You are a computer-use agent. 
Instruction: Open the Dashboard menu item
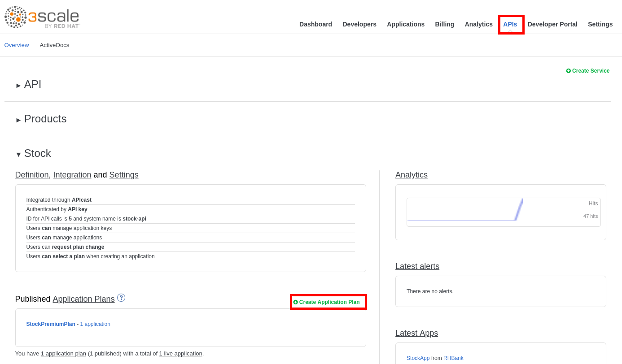click(315, 24)
